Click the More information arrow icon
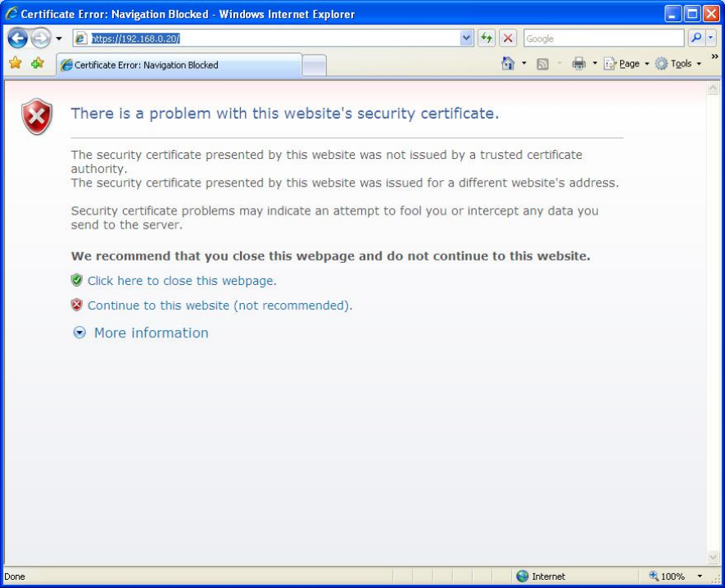This screenshot has width=725, height=588. [x=79, y=332]
